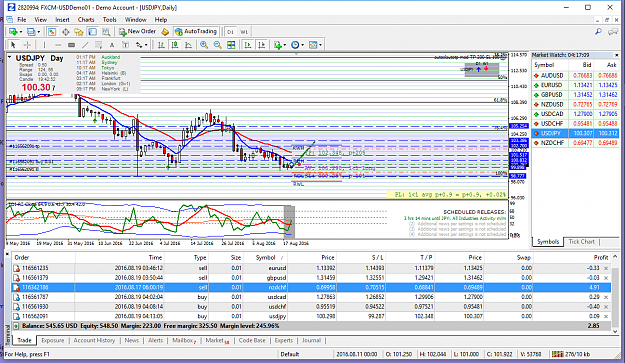Switch chart to bar chart view
625x363 pixels.
click(161, 45)
